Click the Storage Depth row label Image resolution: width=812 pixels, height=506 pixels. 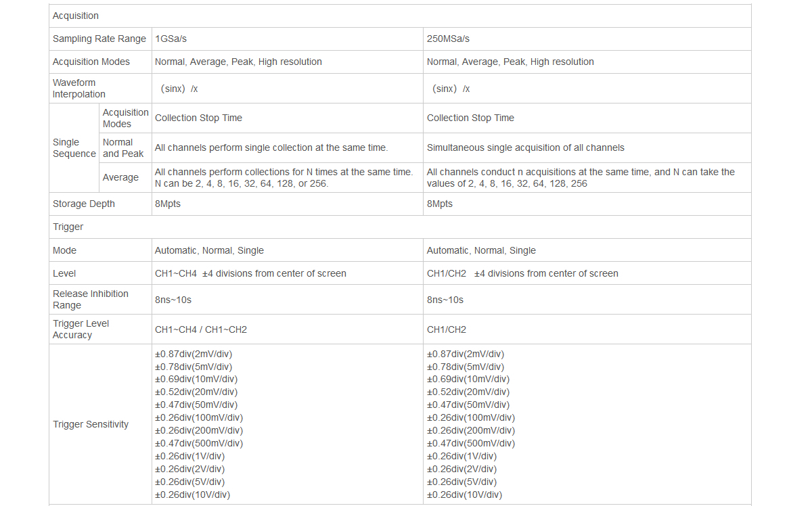(84, 204)
